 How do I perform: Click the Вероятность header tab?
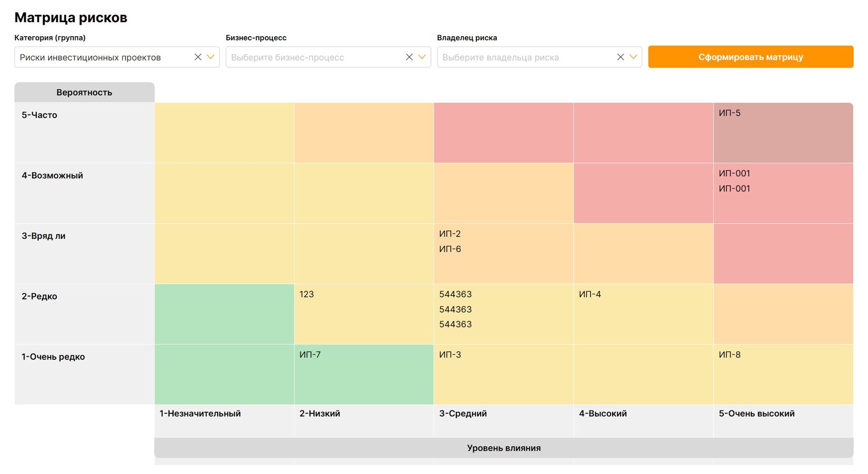pos(84,92)
